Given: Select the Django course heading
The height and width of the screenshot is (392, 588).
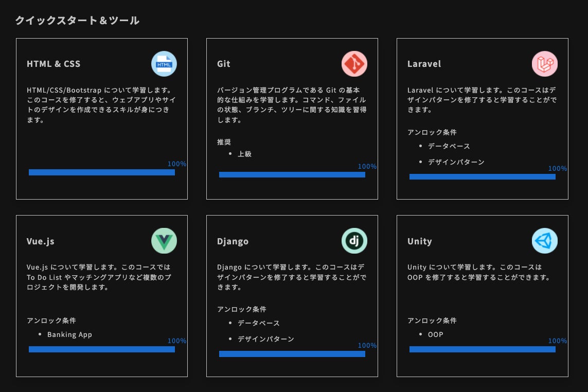Looking at the screenshot, I should [x=233, y=241].
